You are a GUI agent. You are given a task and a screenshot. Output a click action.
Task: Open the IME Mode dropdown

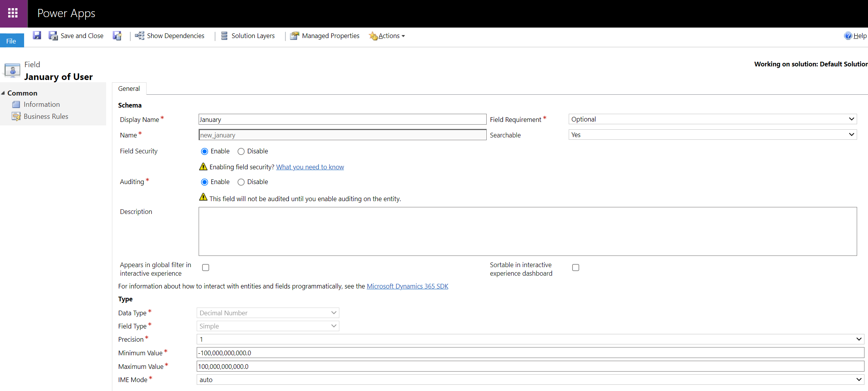(x=530, y=380)
